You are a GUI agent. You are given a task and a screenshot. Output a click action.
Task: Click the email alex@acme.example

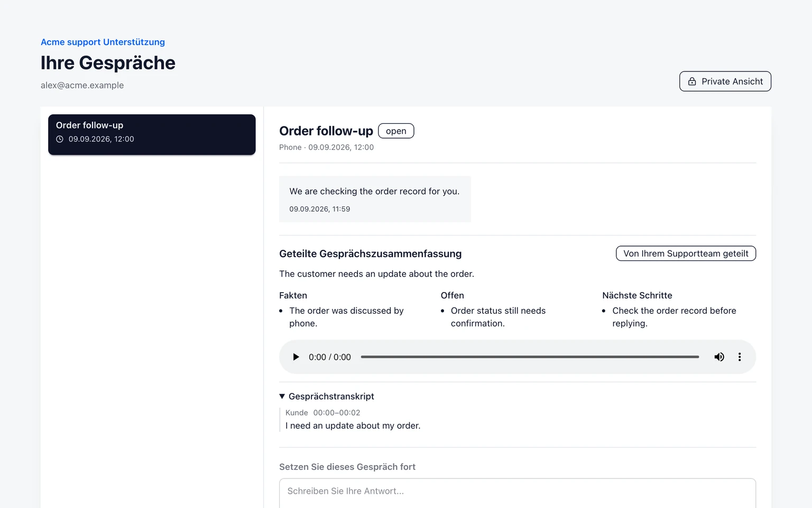pyautogui.click(x=82, y=85)
